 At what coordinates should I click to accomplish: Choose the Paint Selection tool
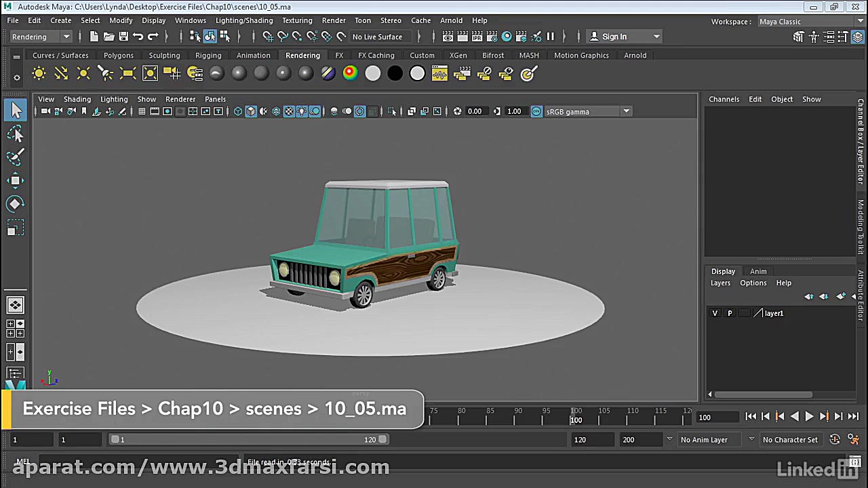(16, 157)
